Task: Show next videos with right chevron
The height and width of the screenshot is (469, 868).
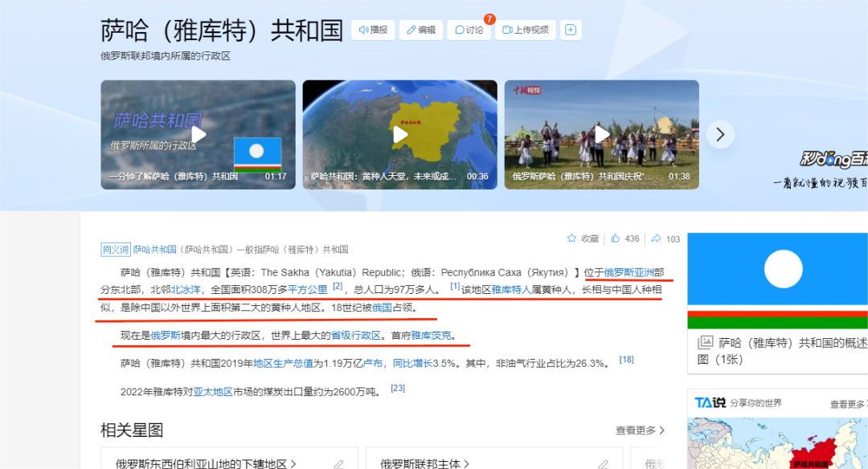Action: 720,134
